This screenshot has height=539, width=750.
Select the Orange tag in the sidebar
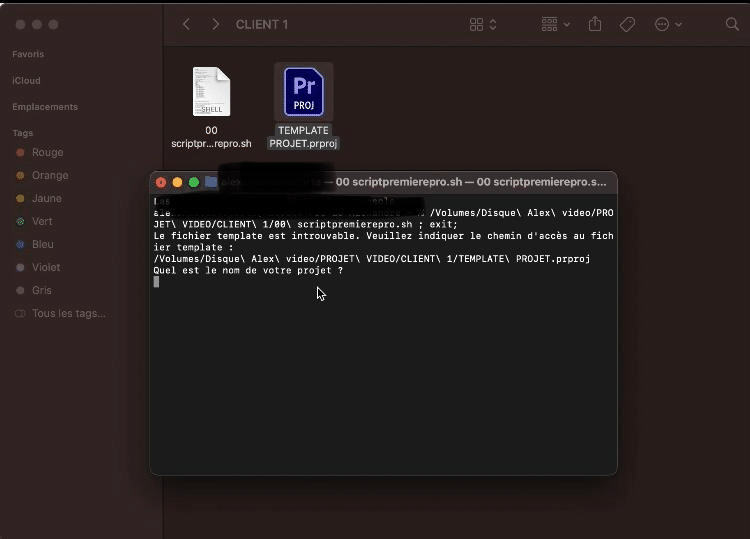50,176
